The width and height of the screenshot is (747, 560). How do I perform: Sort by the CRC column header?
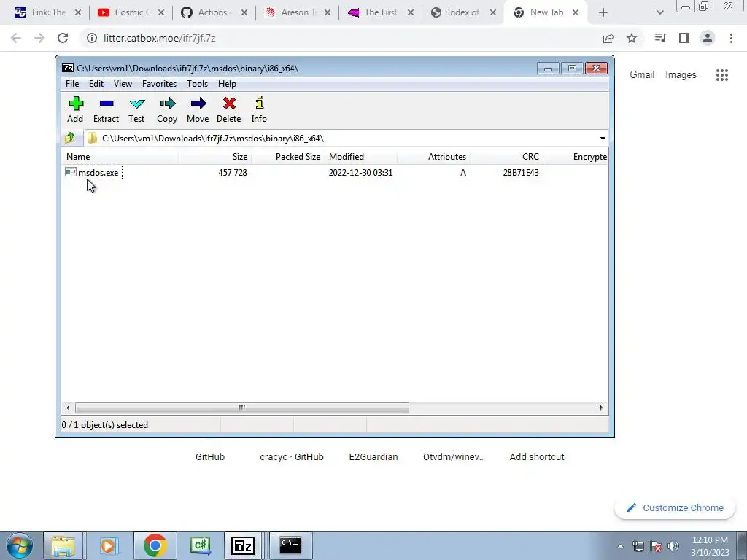pos(506,157)
